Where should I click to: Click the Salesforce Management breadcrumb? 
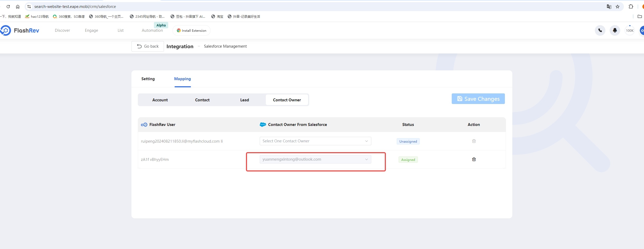tap(225, 46)
